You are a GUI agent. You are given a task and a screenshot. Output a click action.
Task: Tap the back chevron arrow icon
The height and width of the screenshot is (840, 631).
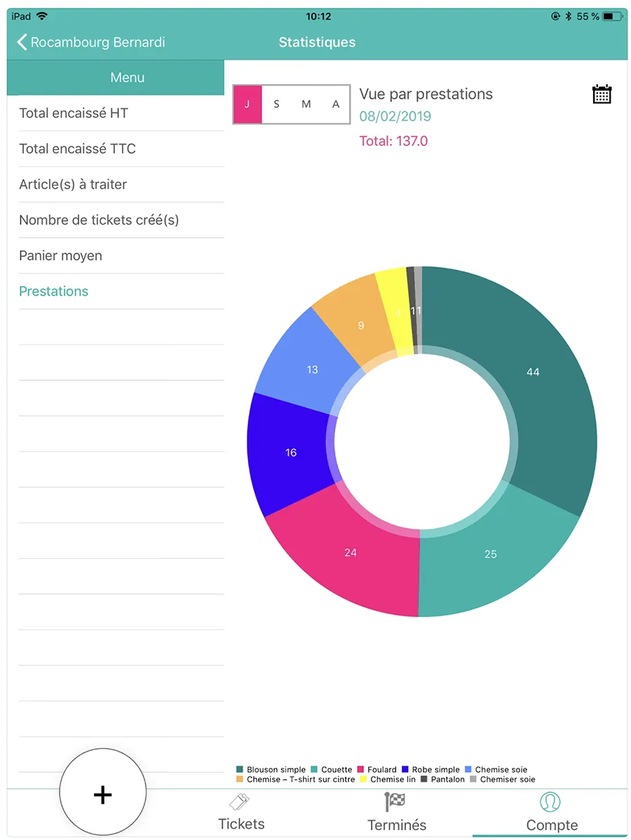[x=22, y=42]
